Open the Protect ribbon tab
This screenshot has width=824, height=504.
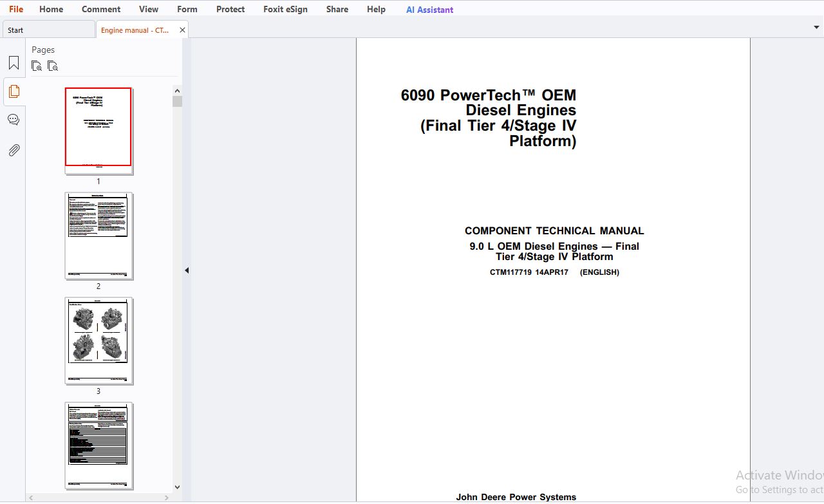point(230,9)
